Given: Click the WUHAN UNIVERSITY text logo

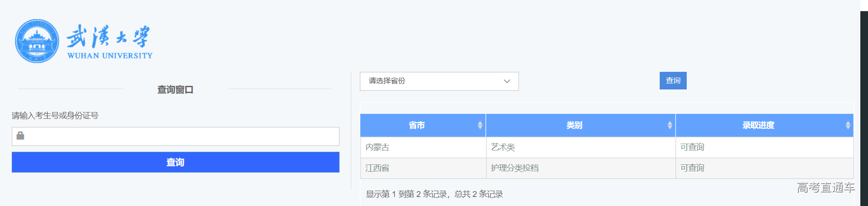Looking at the screenshot, I should pos(110,56).
